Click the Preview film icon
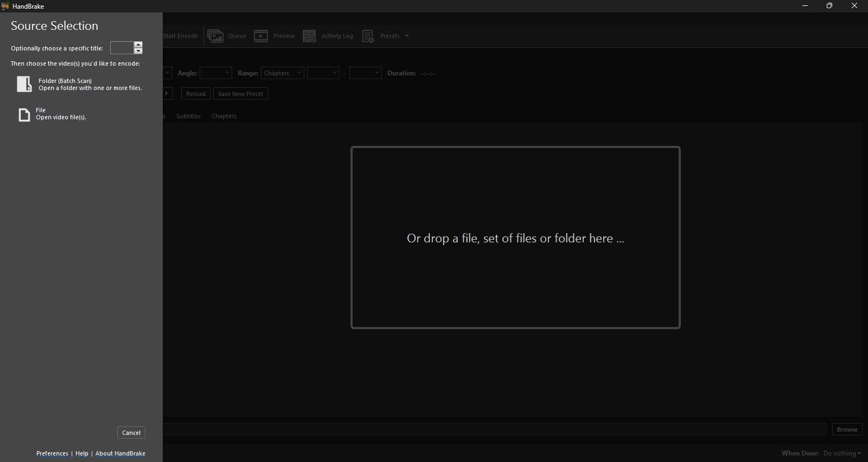868x462 pixels. pyautogui.click(x=261, y=36)
